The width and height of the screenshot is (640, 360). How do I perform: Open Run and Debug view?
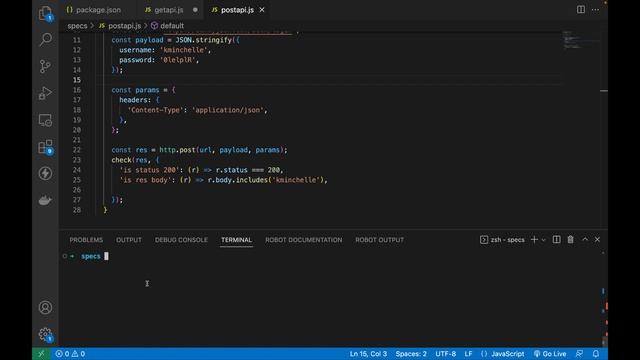pos(45,93)
